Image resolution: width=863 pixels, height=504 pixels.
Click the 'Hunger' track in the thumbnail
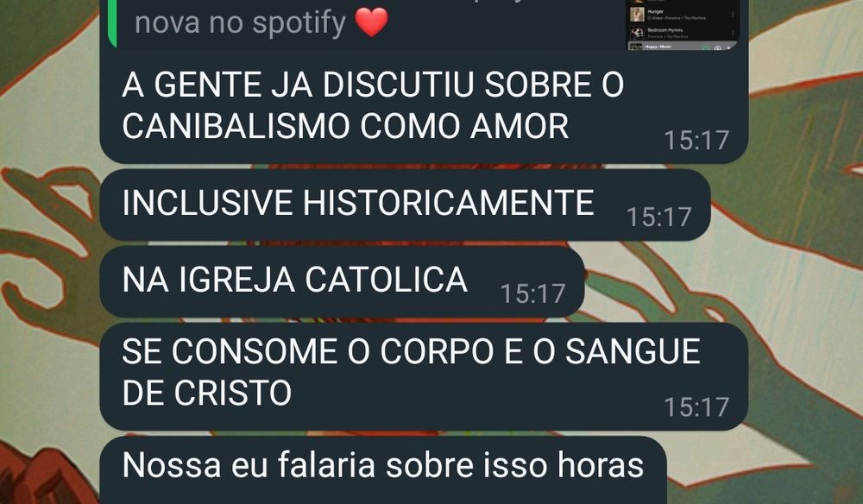click(x=684, y=15)
